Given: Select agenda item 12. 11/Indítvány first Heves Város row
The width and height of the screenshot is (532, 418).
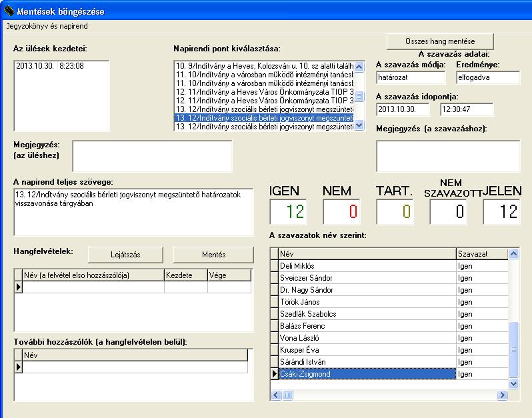Looking at the screenshot, I should click(265, 92).
